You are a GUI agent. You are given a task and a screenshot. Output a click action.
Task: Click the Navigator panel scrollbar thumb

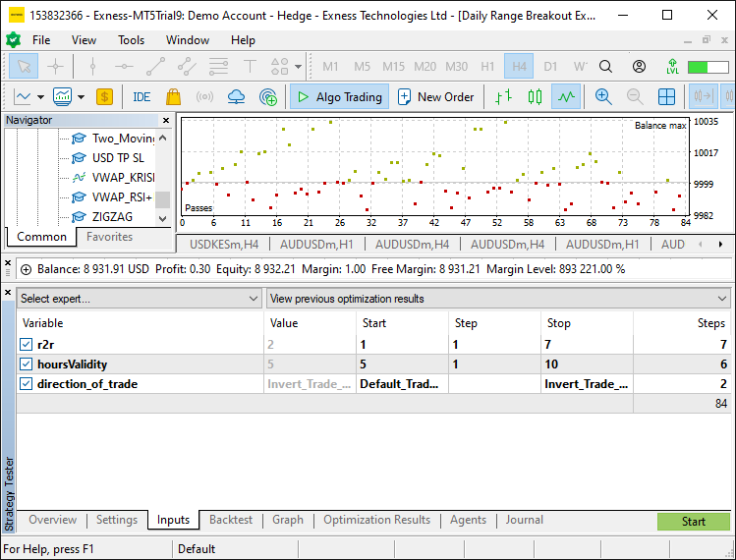pos(162,199)
